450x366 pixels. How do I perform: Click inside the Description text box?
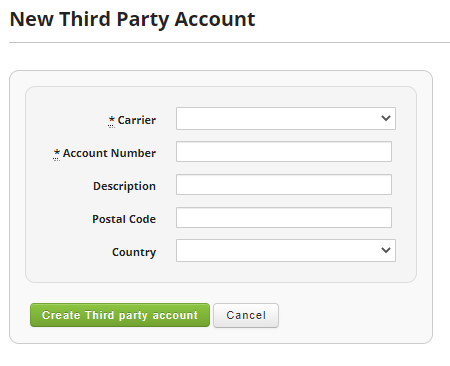tap(284, 185)
